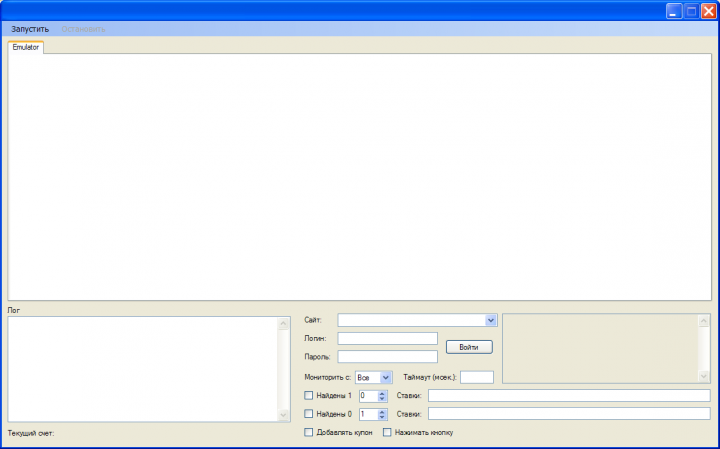Open the Запустить menu
Viewport: 720px width, 449px height.
[30, 29]
